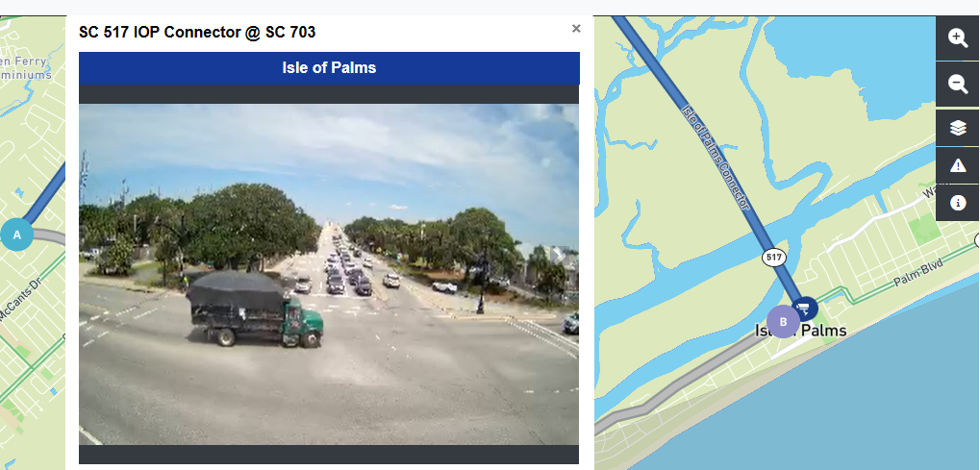Open the map info button
Screen dimensions: 980x470
point(958,203)
